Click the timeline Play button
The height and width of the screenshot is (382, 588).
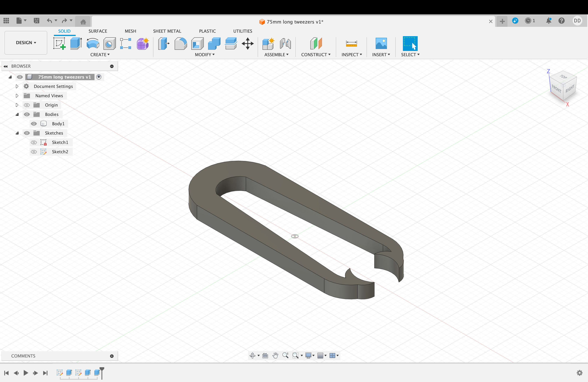tap(26, 373)
